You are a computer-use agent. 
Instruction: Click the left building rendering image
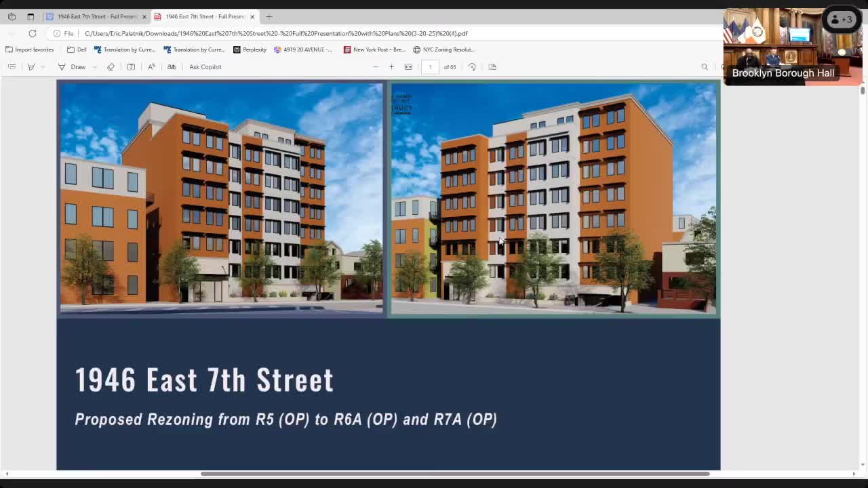pos(221,198)
